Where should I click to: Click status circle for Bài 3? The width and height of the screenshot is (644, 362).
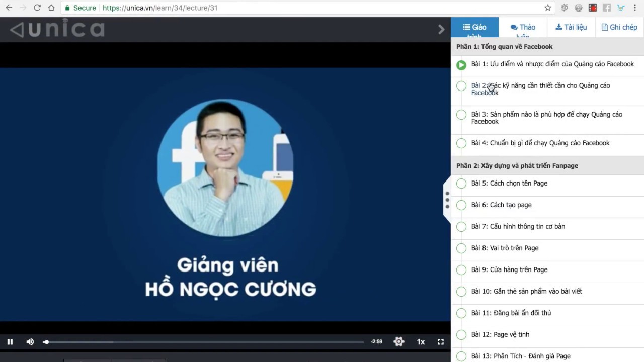click(x=461, y=115)
